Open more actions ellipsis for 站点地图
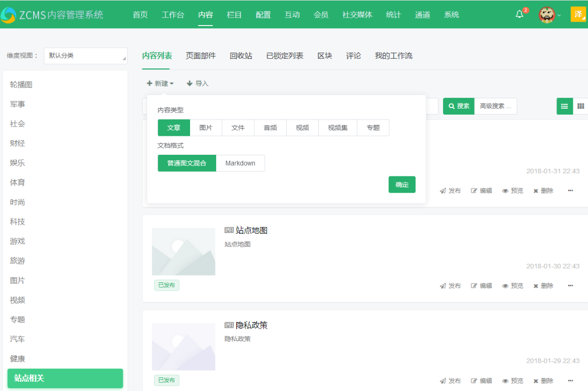 pyautogui.click(x=570, y=285)
